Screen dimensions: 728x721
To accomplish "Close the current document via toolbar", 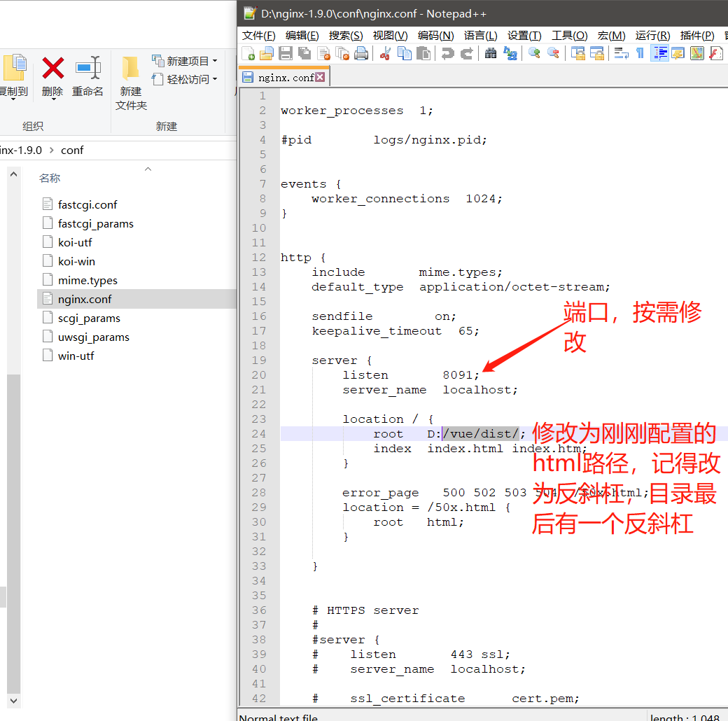I will coord(323,53).
